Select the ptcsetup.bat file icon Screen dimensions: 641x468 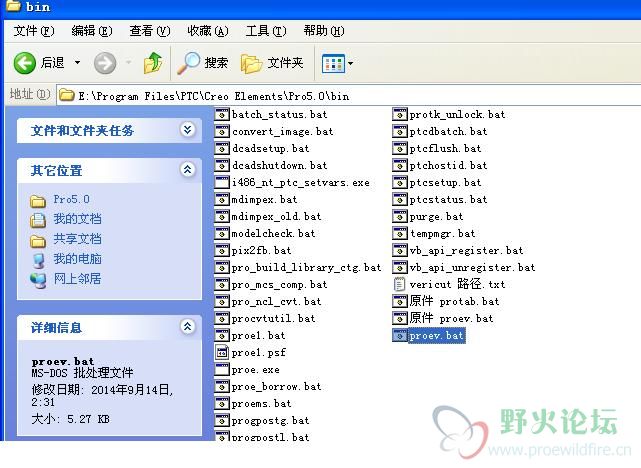click(x=399, y=182)
